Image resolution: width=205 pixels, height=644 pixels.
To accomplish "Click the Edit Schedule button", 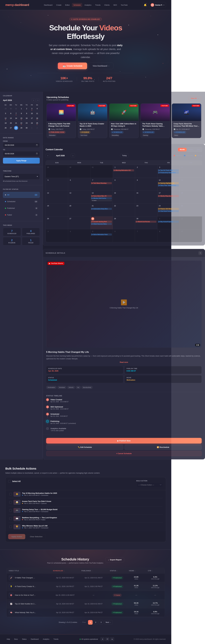I will [x=85, y=447].
